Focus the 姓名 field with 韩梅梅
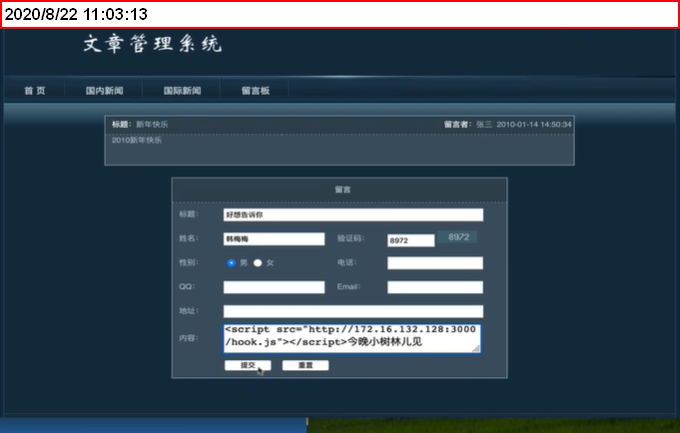Image resolution: width=680 pixels, height=433 pixels. pos(274,239)
